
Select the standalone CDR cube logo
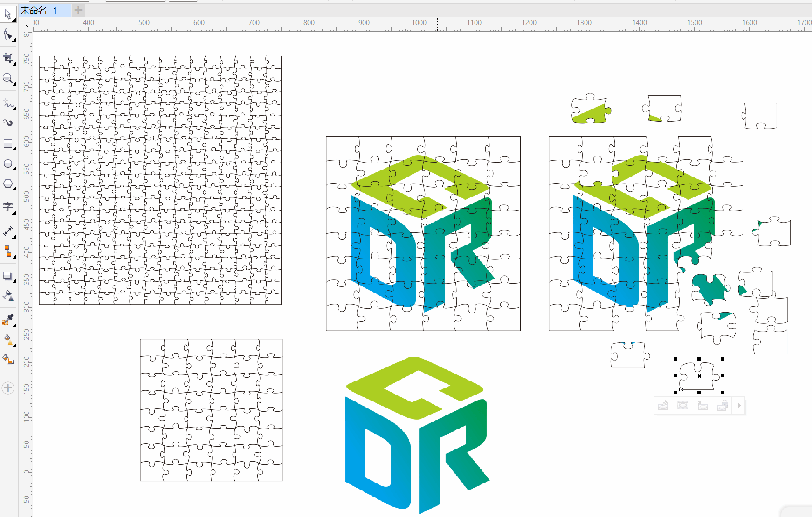click(417, 435)
